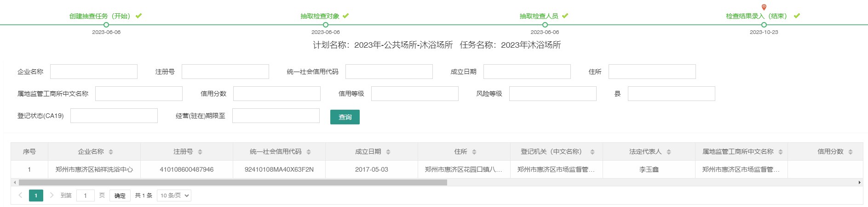The width and height of the screenshot is (868, 207).
Task: Sort by 登记机关（中文名称）column icon
Action: pyautogui.click(x=592, y=152)
